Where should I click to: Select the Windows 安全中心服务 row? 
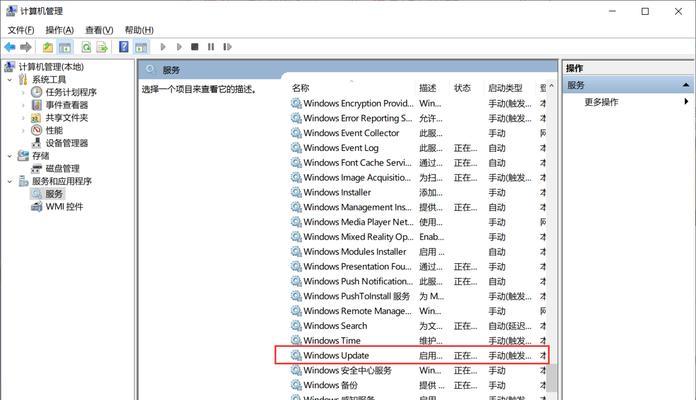click(419, 370)
